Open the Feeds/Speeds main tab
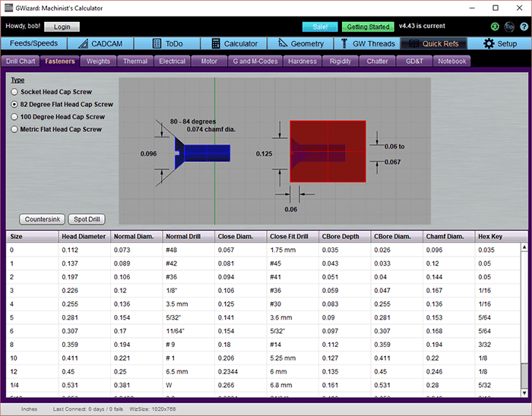This screenshot has width=532, height=416. 33,44
